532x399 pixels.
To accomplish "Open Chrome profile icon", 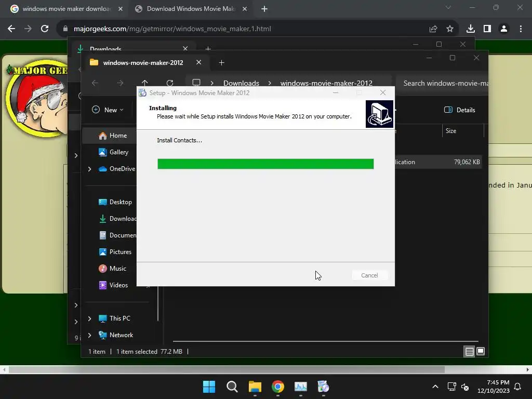I will (504, 29).
